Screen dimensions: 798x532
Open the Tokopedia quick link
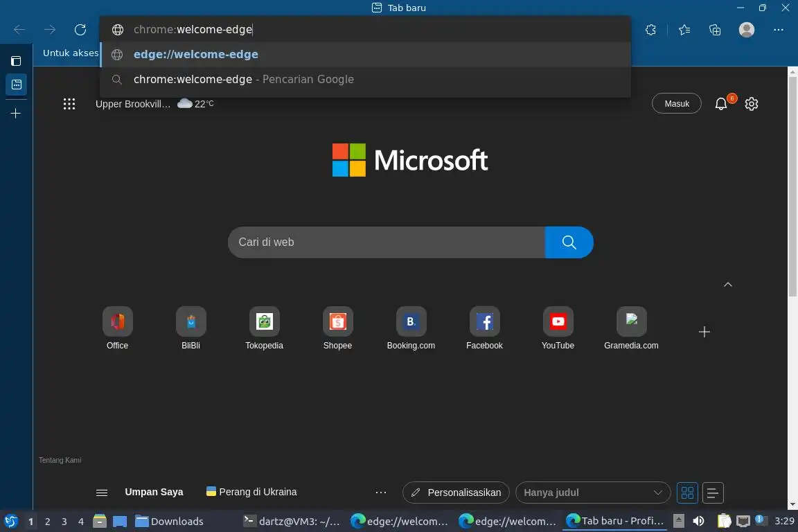click(x=264, y=328)
